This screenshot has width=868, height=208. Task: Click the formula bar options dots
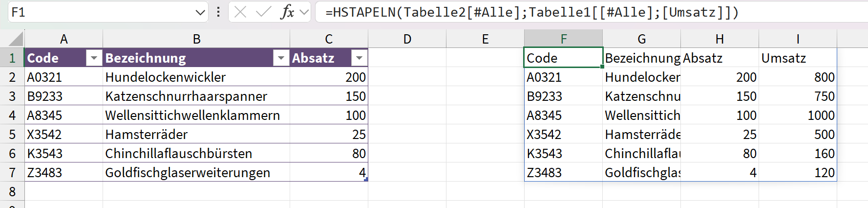[218, 12]
